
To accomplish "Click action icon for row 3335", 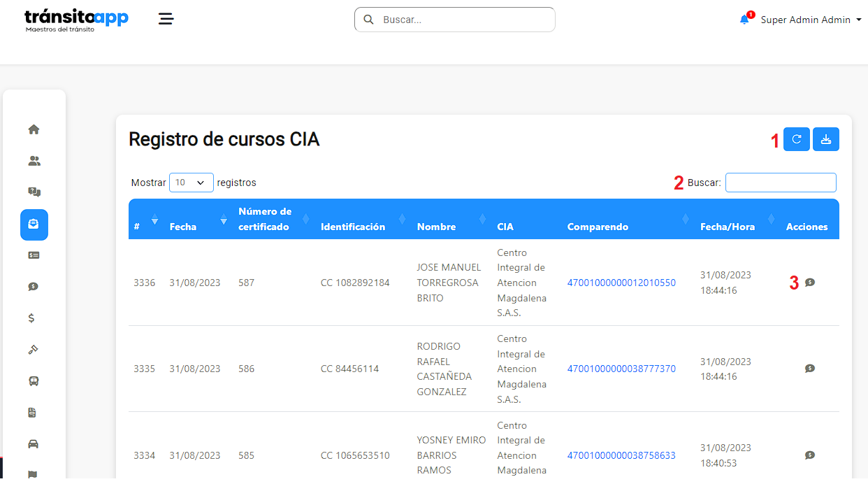I will 810,369.
